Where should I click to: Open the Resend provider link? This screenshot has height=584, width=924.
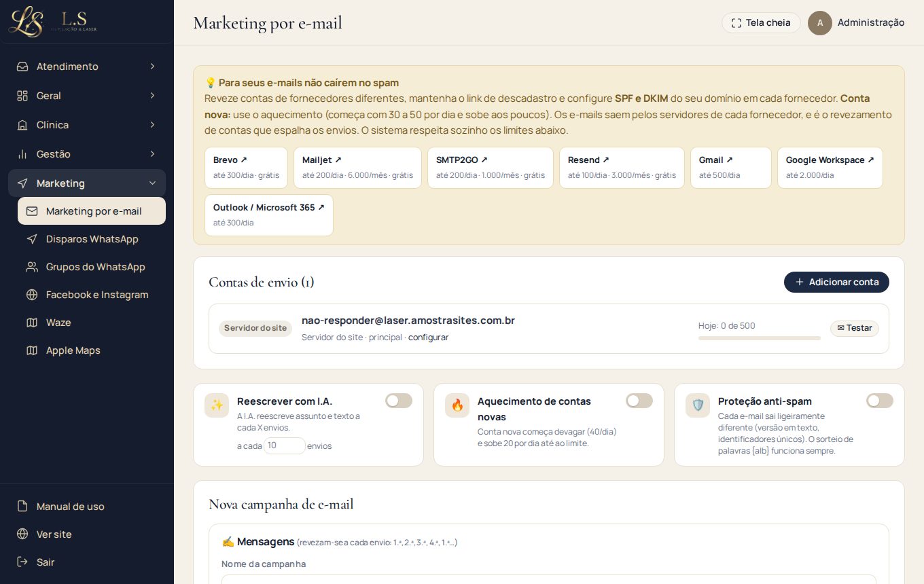(622, 168)
